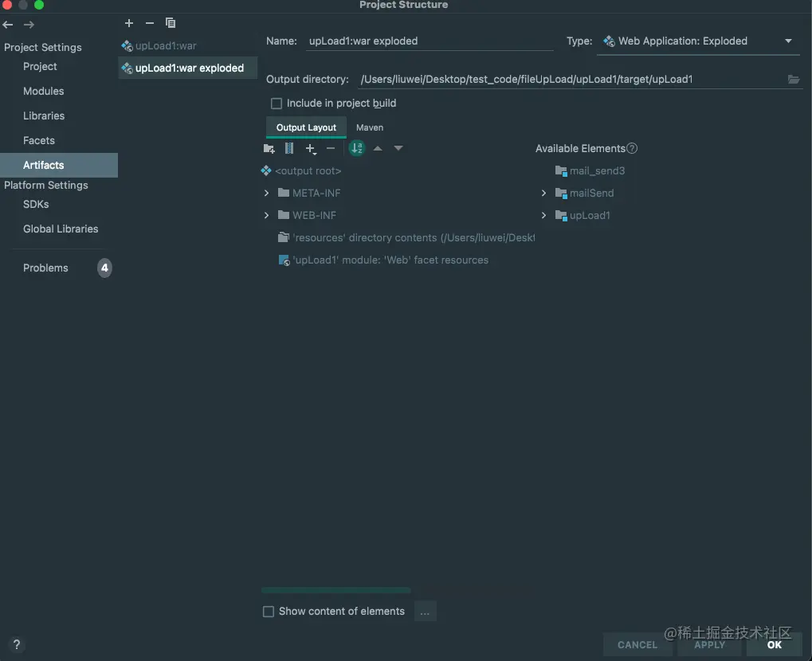Viewport: 812px width, 661px height.
Task: Open Available Elements help icon
Action: tap(632, 149)
